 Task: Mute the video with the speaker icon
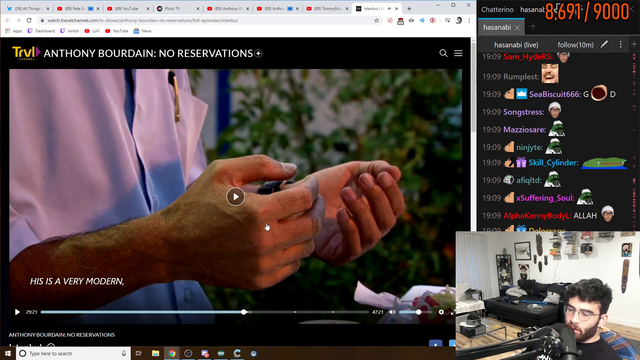coord(392,312)
